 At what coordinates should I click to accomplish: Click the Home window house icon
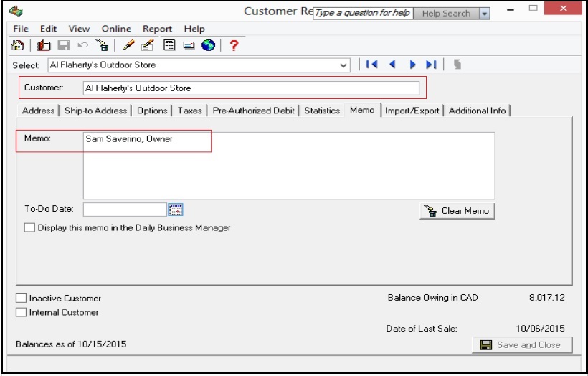coord(19,45)
